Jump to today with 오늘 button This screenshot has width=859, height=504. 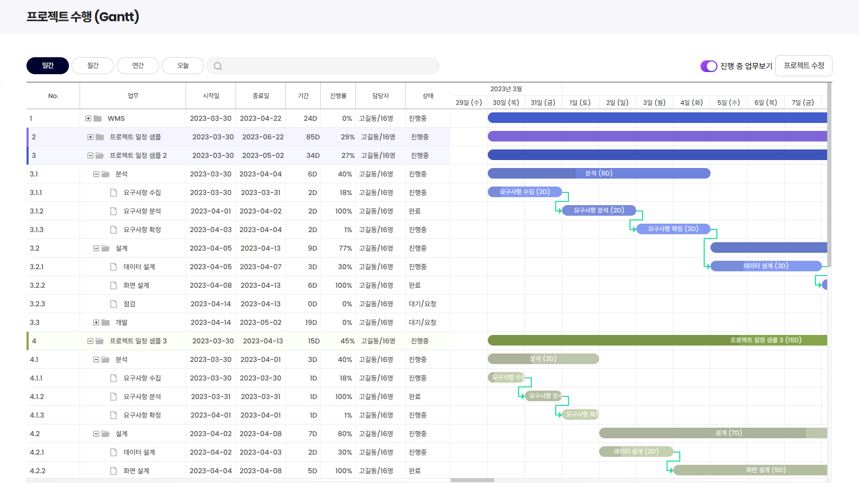pyautogui.click(x=183, y=66)
